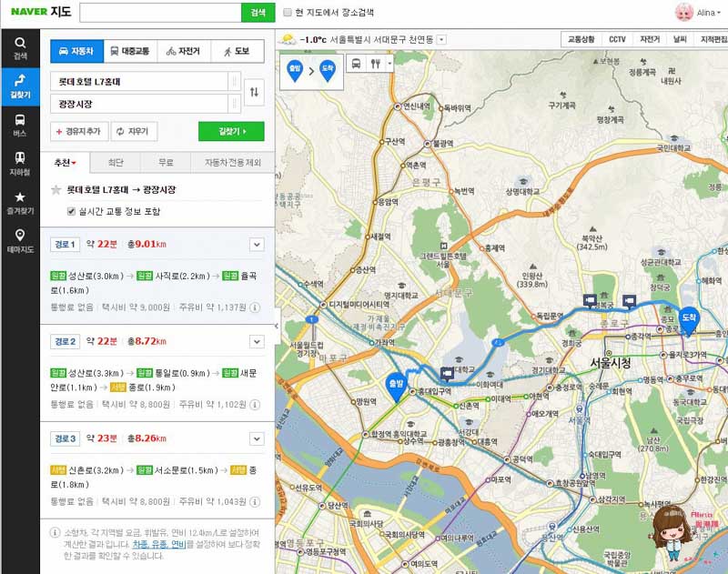Click 경유지추가 add waypoint button
This screenshot has width=728, height=574.
pos(79,131)
